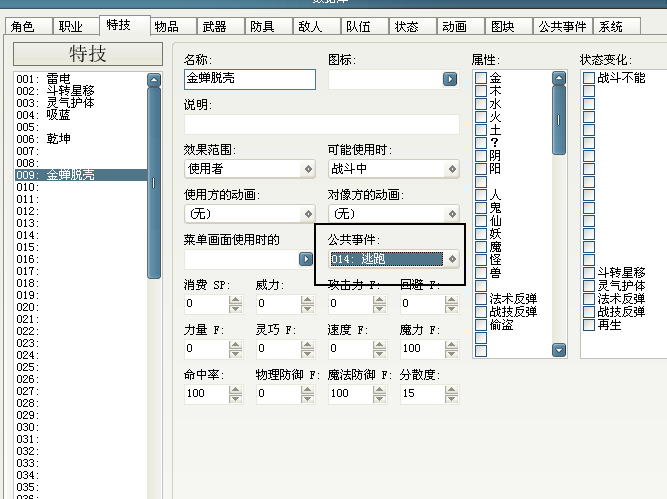Toggle the 木 attribute checkbox
This screenshot has width=667, height=499.
click(481, 91)
